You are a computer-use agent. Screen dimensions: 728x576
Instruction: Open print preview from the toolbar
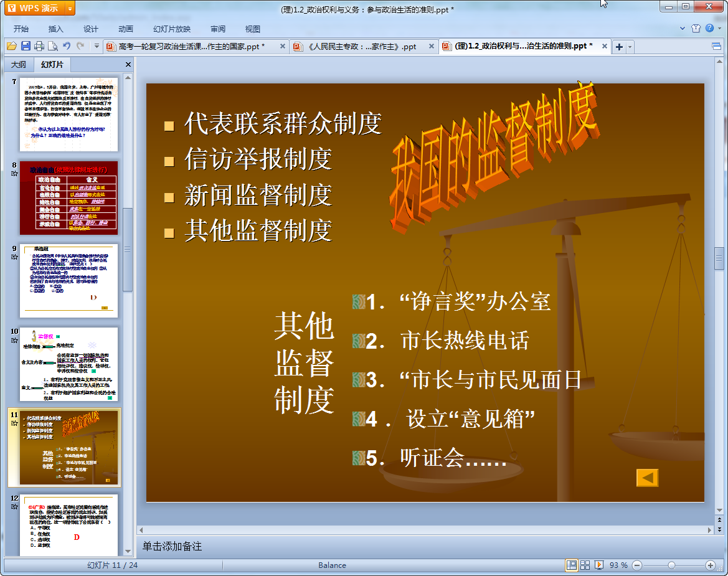[x=53, y=46]
